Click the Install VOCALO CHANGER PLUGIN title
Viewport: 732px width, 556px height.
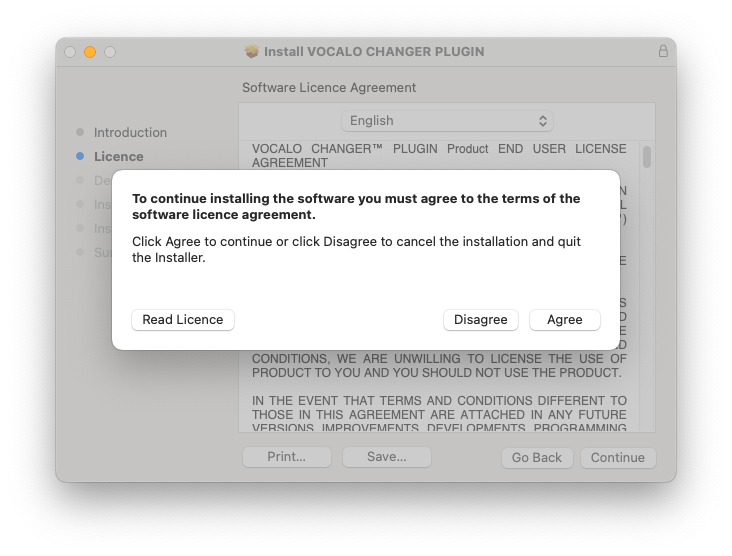374,51
